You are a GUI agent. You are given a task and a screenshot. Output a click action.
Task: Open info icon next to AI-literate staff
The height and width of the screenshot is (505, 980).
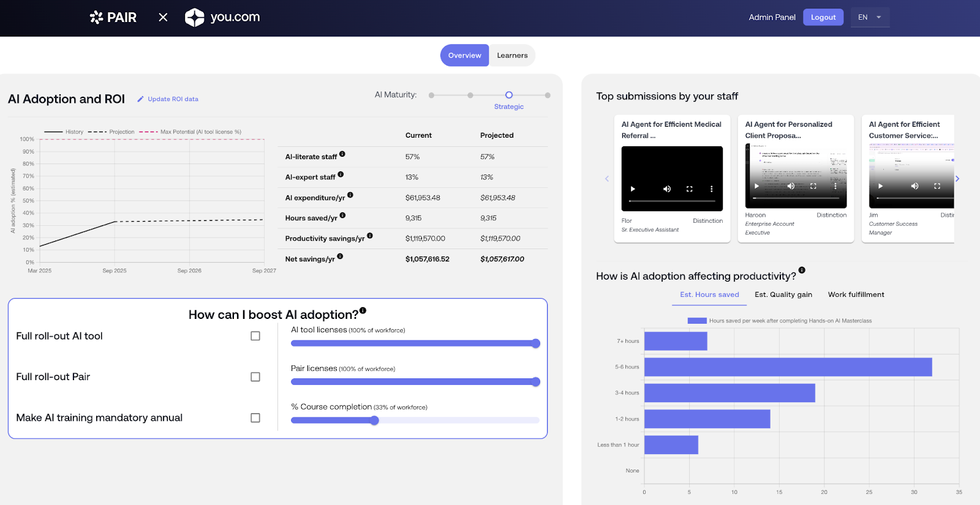342,154
